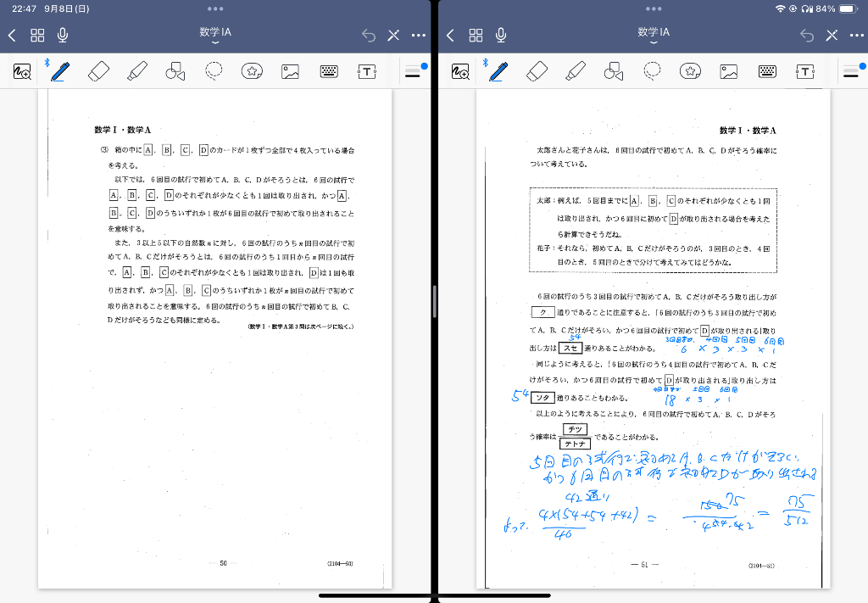Image resolution: width=868 pixels, height=603 pixels.
Task: Open page thumbnails grid in right pane
Action: coord(476,35)
